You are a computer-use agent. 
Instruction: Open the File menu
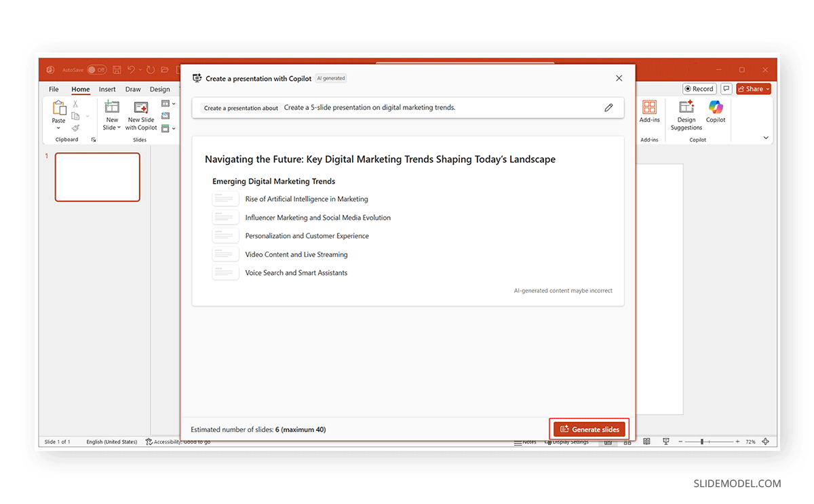click(54, 90)
